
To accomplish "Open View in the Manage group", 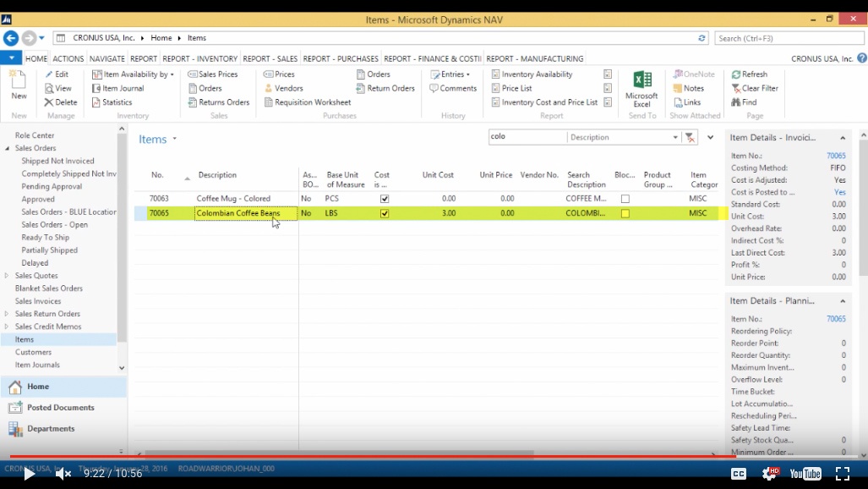I will 58,88.
